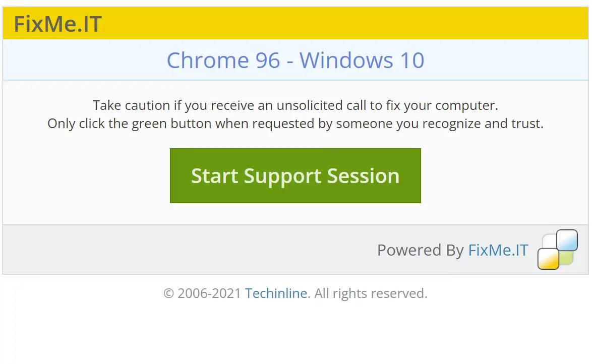Click the blue square of FixMe.IT logo
This screenshot has width=592, height=364.
click(x=567, y=240)
